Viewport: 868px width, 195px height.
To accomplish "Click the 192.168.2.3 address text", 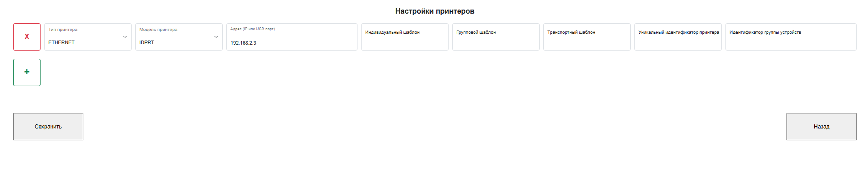I will pos(243,43).
